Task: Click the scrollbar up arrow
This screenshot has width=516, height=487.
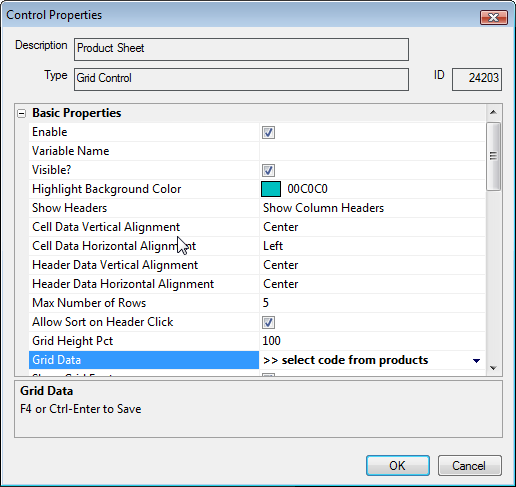Action: coord(493,113)
